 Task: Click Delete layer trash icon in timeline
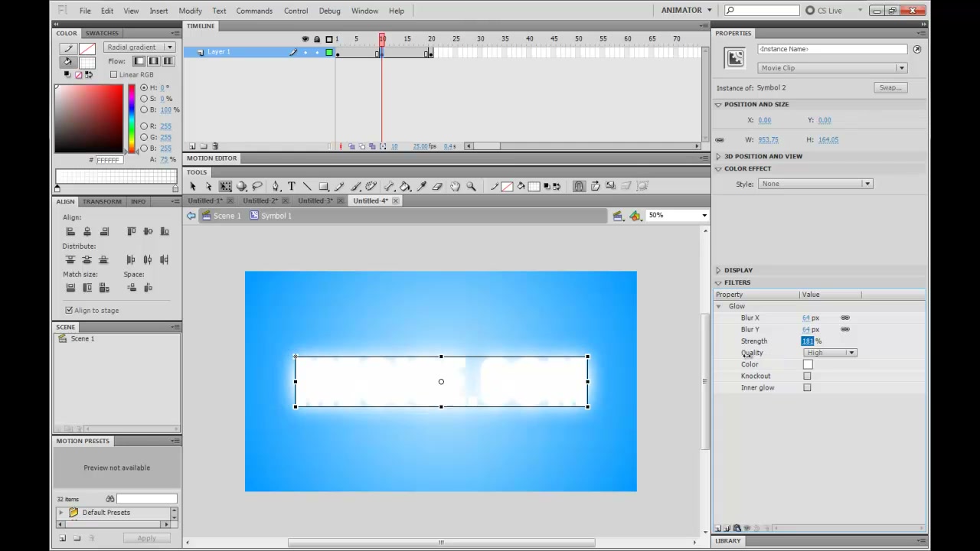click(x=215, y=146)
